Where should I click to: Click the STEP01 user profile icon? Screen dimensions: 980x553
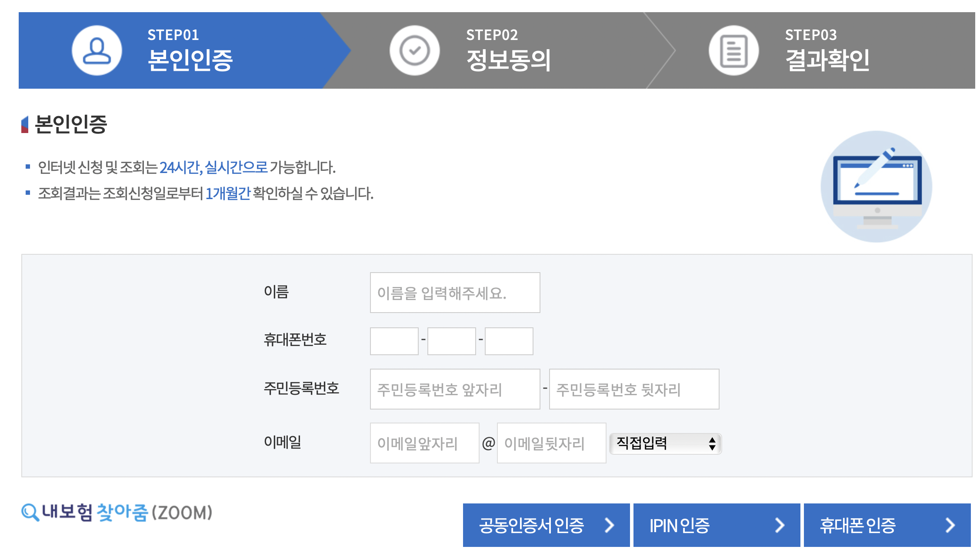pos(97,50)
